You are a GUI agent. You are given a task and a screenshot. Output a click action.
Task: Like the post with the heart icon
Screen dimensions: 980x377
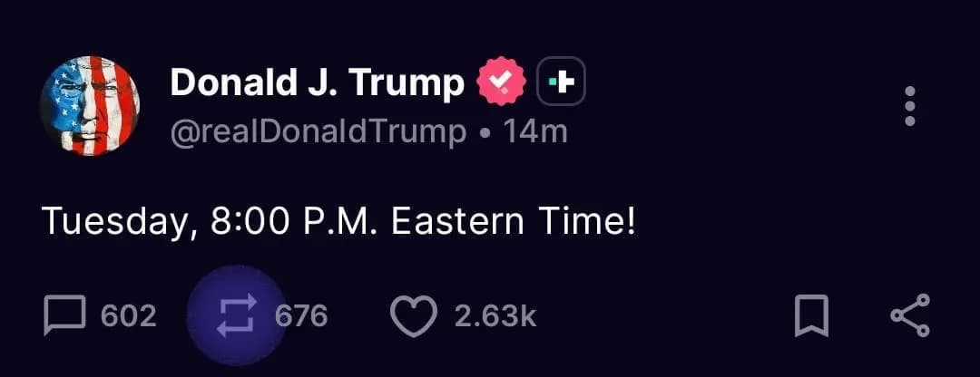[413, 315]
